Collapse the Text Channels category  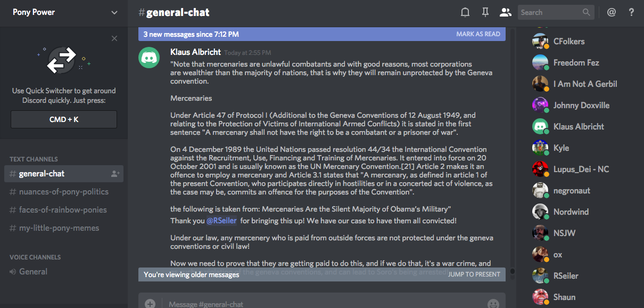tap(34, 159)
